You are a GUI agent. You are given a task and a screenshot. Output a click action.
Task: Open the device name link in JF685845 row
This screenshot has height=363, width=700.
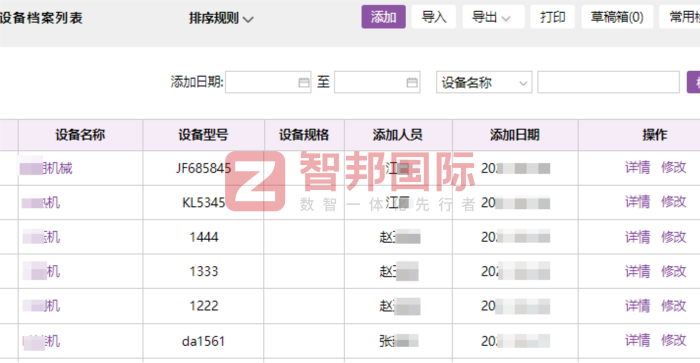click(46, 168)
